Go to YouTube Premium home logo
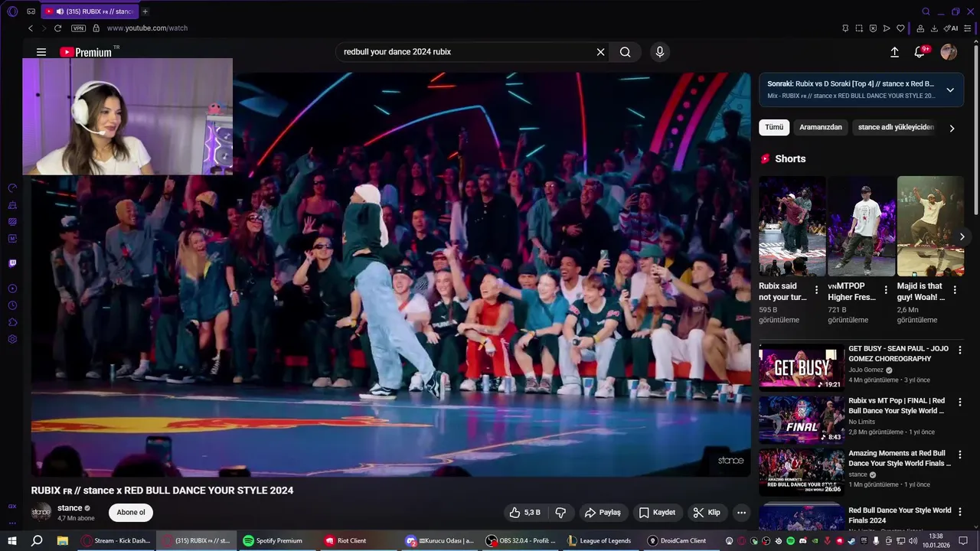 (x=86, y=52)
